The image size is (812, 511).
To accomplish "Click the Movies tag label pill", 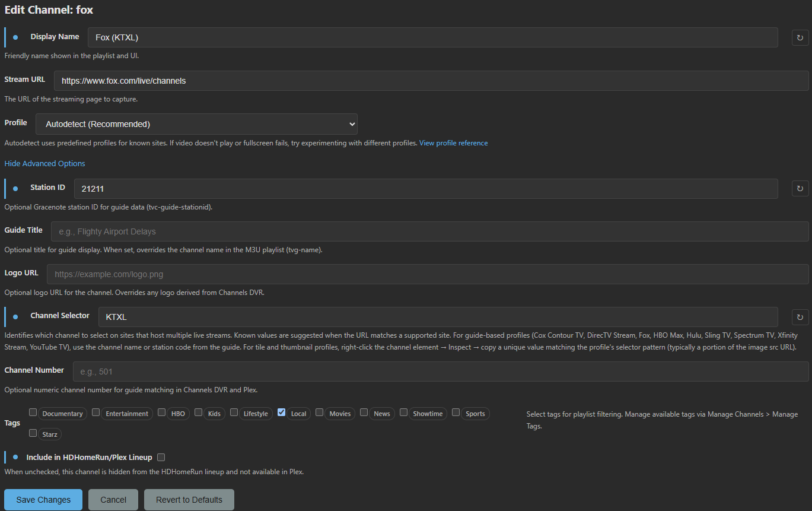I will pyautogui.click(x=340, y=414).
